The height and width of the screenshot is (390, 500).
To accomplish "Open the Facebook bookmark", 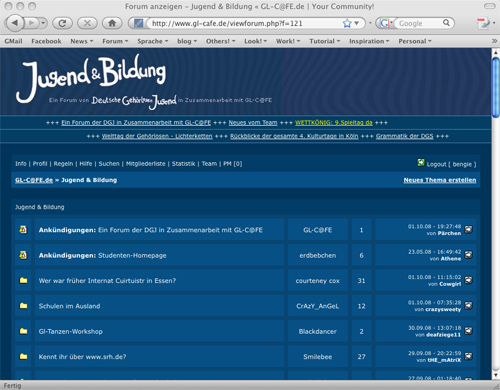I will click(46, 41).
